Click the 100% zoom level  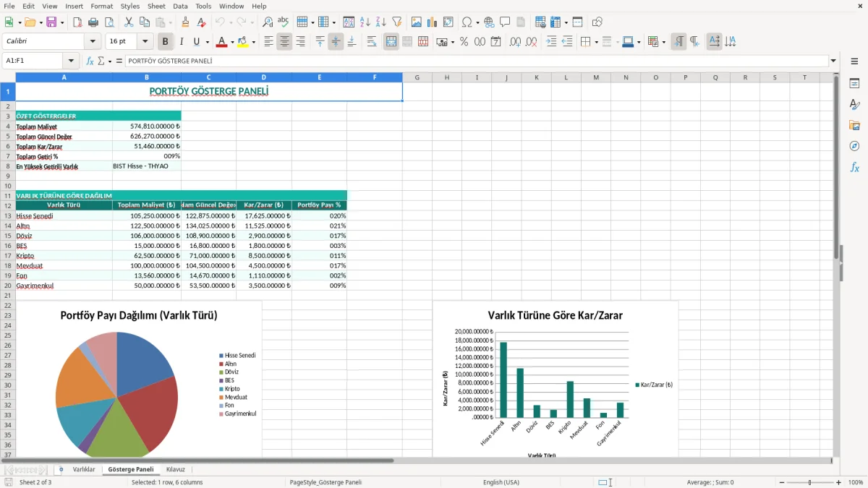[856, 482]
